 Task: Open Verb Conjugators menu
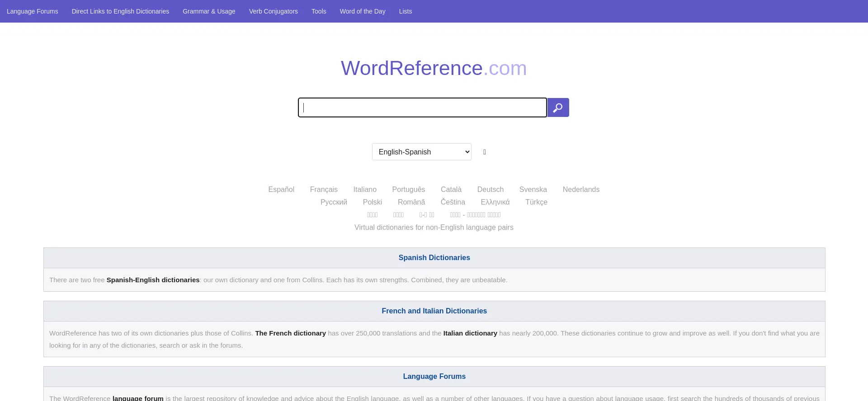point(274,11)
